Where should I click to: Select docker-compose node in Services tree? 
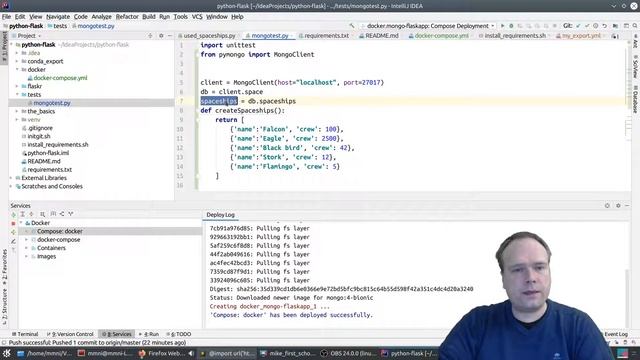click(x=58, y=240)
